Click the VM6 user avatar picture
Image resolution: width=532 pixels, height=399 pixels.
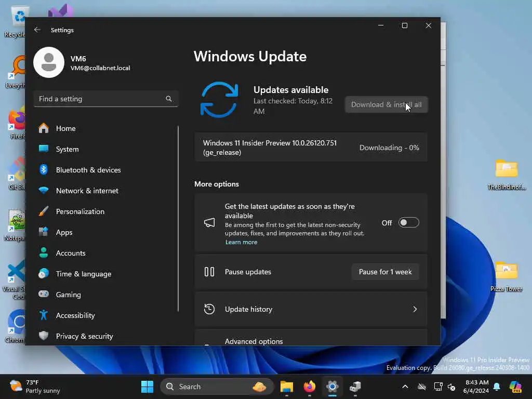[49, 62]
